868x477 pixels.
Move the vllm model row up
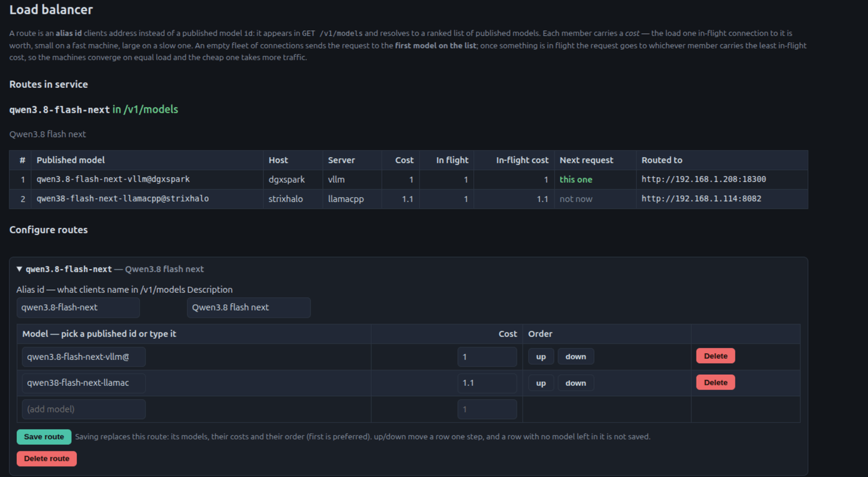tap(541, 357)
